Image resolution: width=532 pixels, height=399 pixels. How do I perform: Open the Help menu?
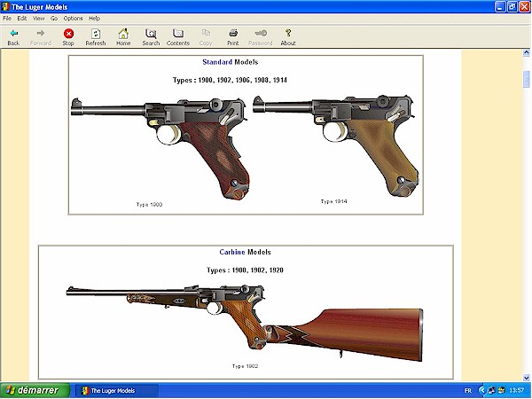pos(94,19)
